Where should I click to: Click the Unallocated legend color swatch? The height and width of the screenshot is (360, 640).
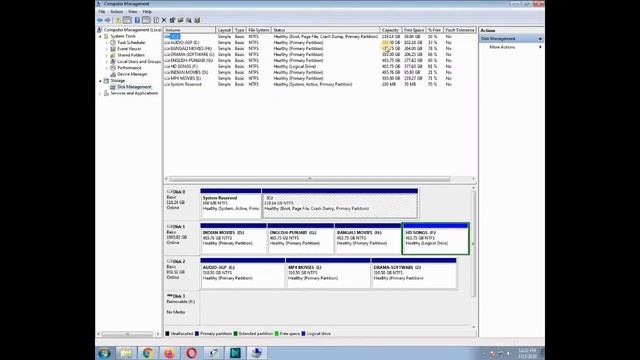pyautogui.click(x=167, y=334)
